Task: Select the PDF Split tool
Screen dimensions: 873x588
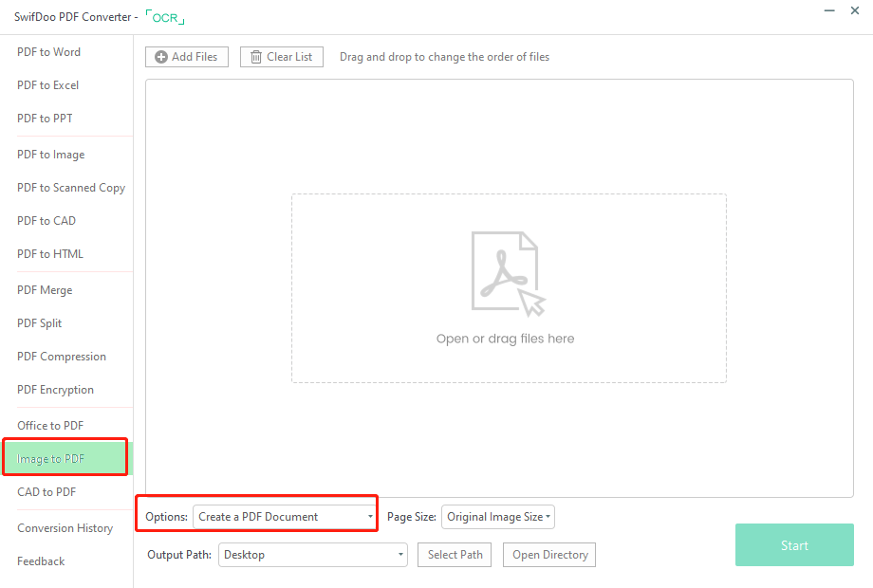Action: tap(40, 323)
